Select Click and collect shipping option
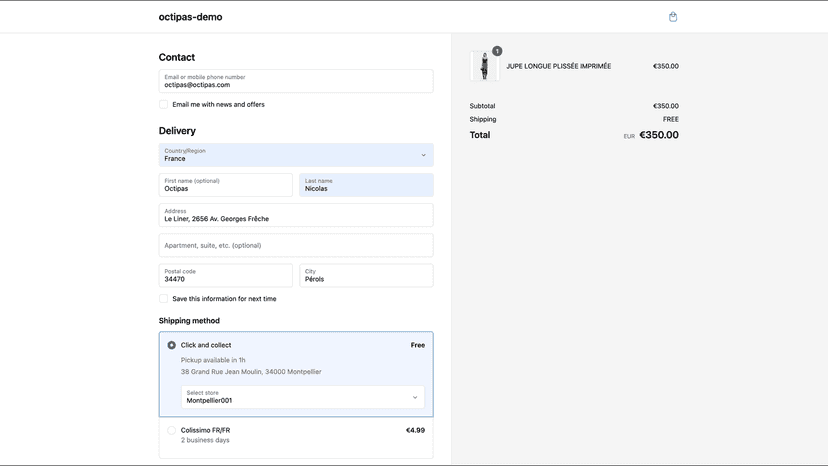Viewport: 828px width, 466px height. (172, 345)
